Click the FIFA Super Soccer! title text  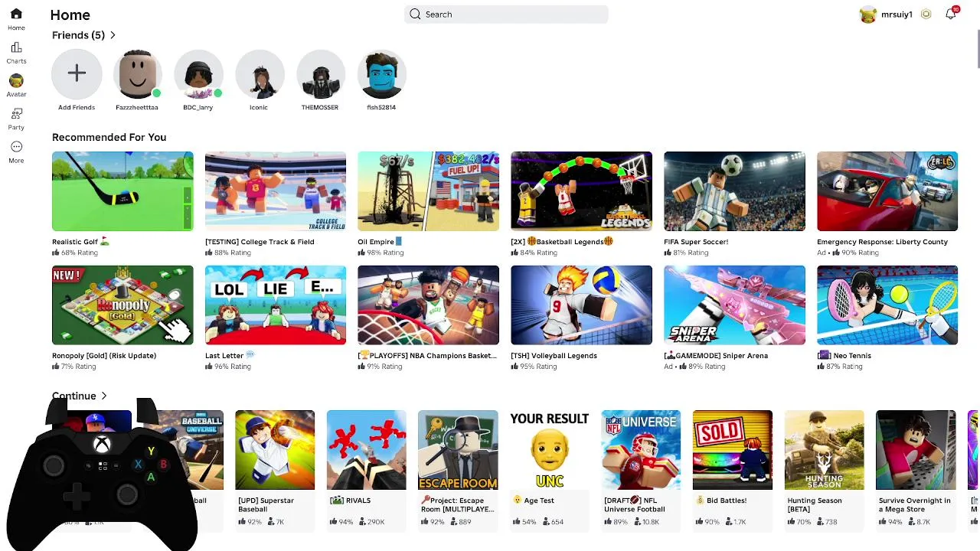point(696,242)
